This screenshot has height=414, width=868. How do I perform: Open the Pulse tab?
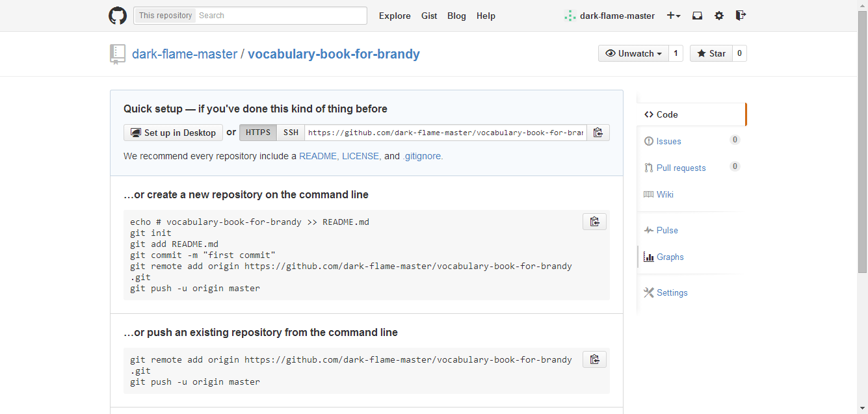[x=692, y=230]
